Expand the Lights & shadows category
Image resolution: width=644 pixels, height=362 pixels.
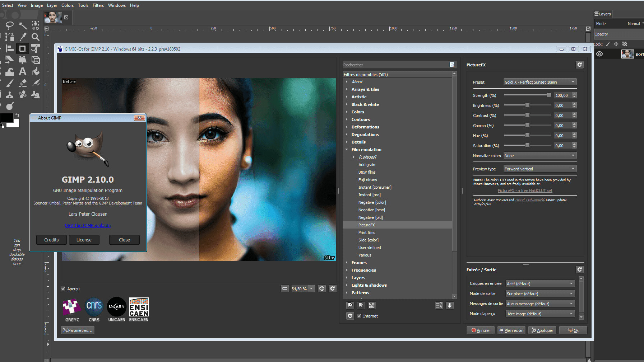(x=347, y=285)
